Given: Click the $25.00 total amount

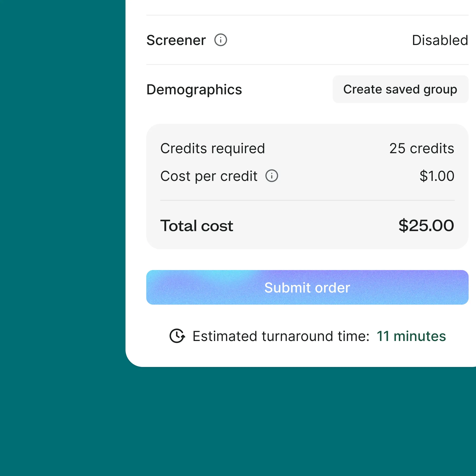Looking at the screenshot, I should pyautogui.click(x=426, y=225).
